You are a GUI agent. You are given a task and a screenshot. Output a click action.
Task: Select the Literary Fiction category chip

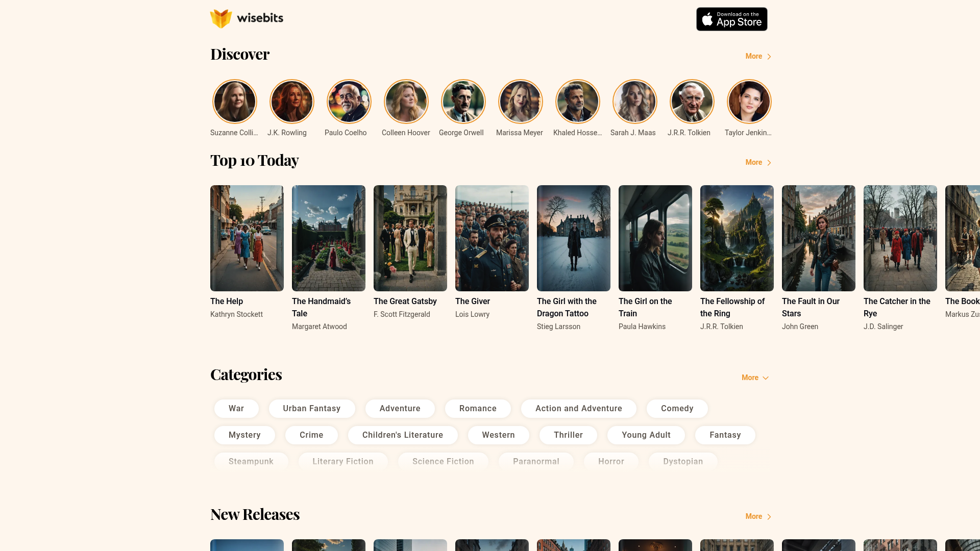(x=343, y=461)
